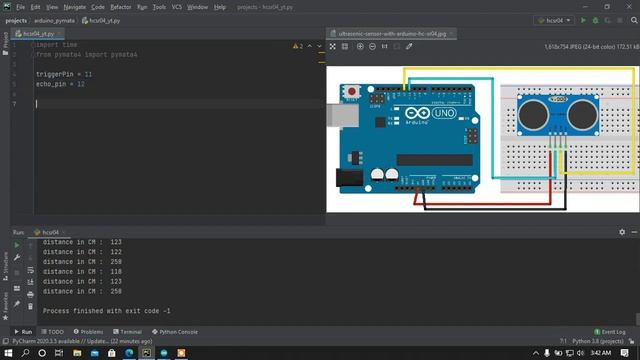Open run settings wrench icon
This screenshot has height=360, width=640.
coord(17,258)
